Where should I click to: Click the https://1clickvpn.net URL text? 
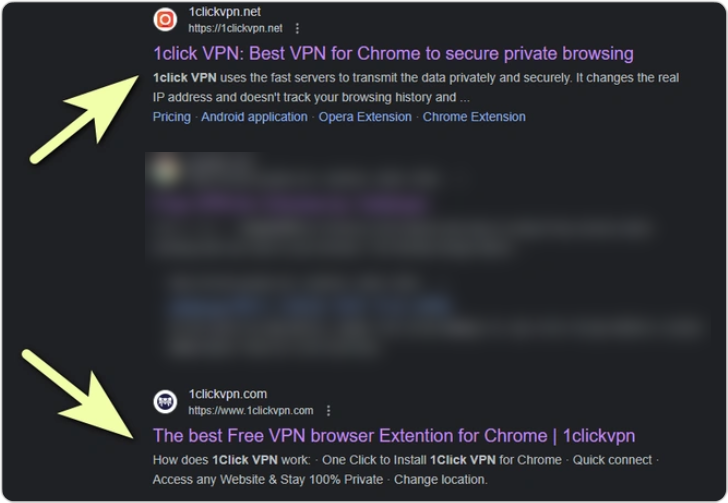pos(235,29)
